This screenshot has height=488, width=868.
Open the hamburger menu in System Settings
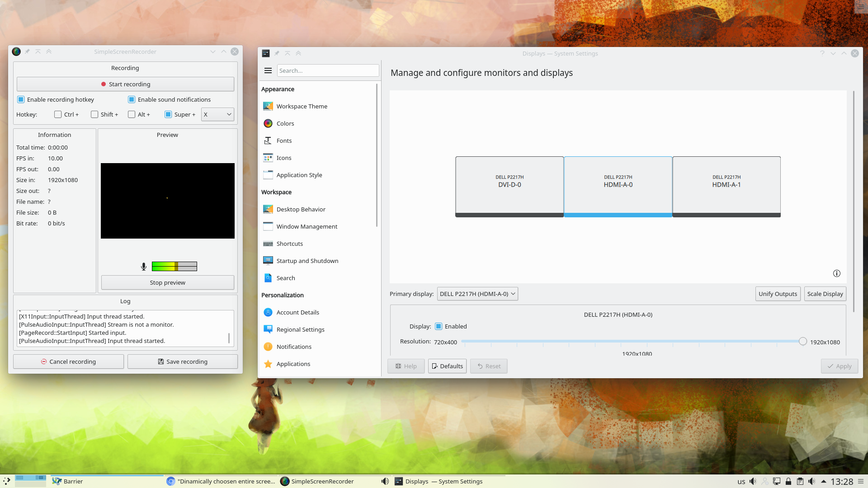[268, 70]
